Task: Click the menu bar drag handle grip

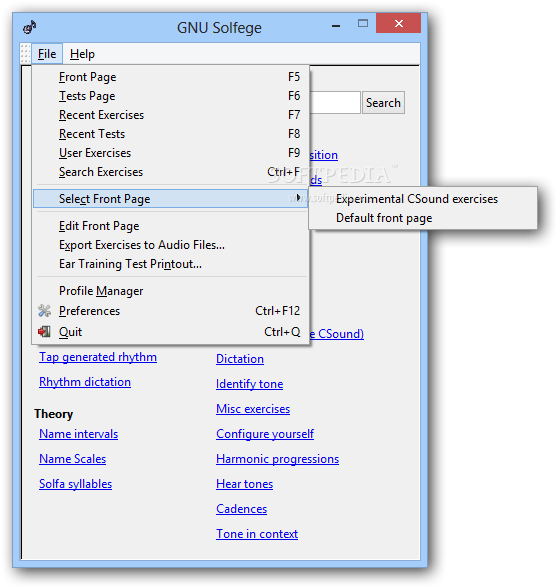Action: (25, 54)
